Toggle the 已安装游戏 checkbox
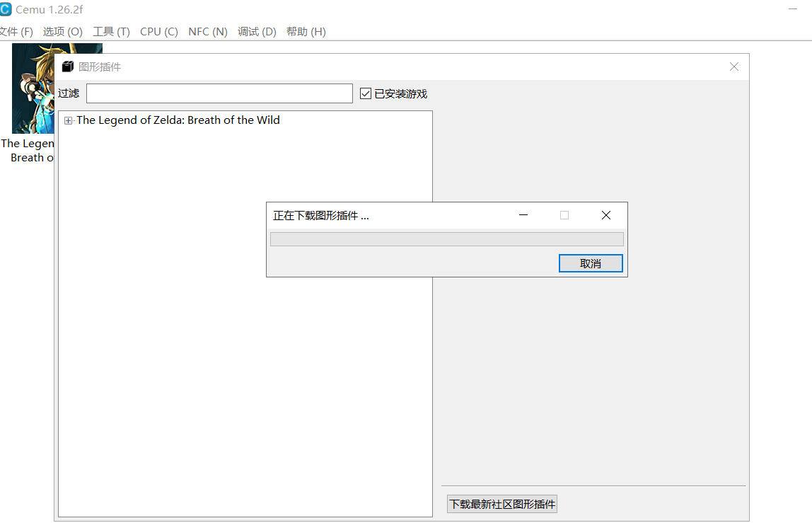Screen dimensions: 812x523 coord(366,93)
